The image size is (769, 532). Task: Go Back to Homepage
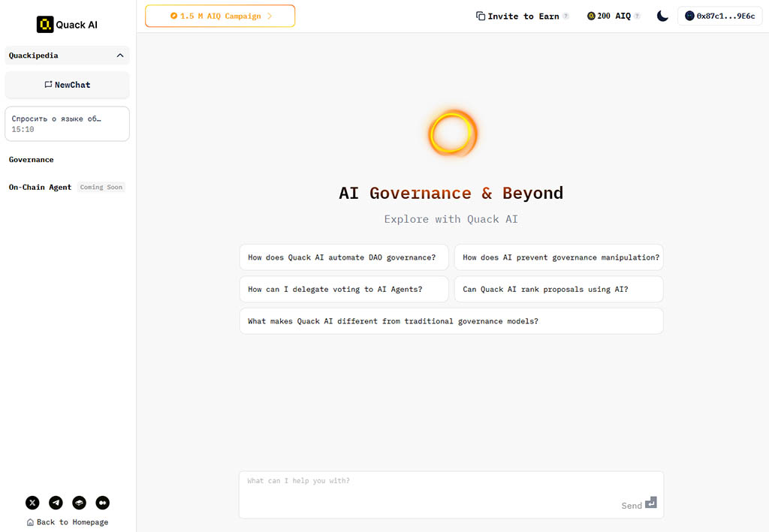pyautogui.click(x=67, y=522)
